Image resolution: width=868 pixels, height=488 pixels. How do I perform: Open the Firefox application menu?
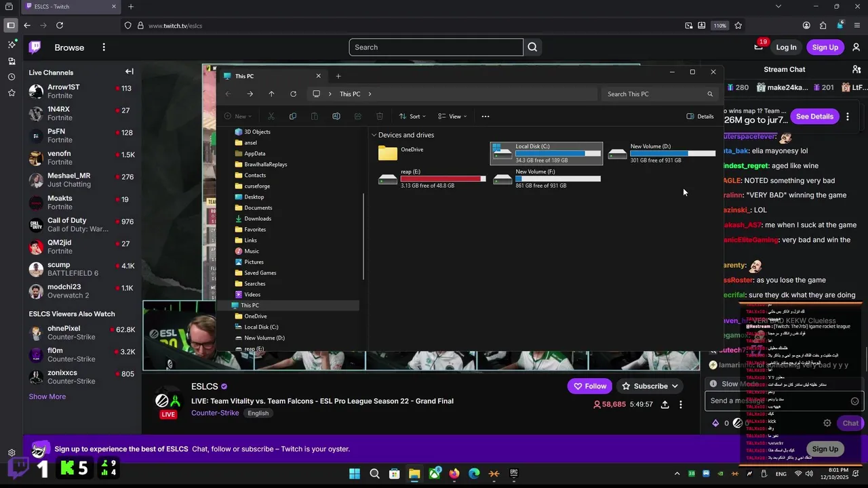(x=857, y=26)
